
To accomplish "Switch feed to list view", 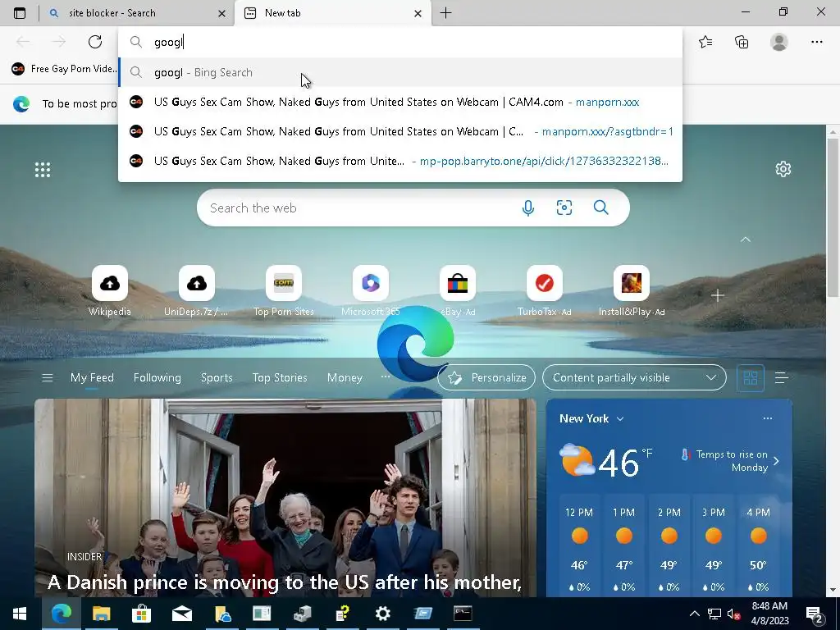I will click(781, 378).
